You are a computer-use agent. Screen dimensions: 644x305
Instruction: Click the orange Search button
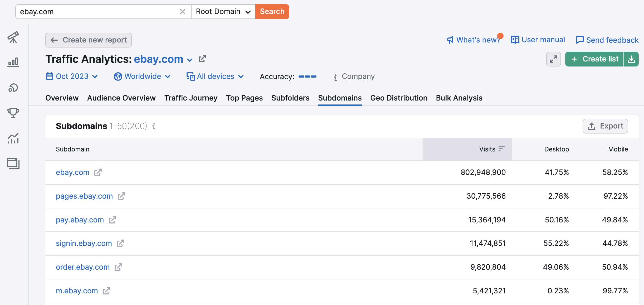[x=272, y=12]
